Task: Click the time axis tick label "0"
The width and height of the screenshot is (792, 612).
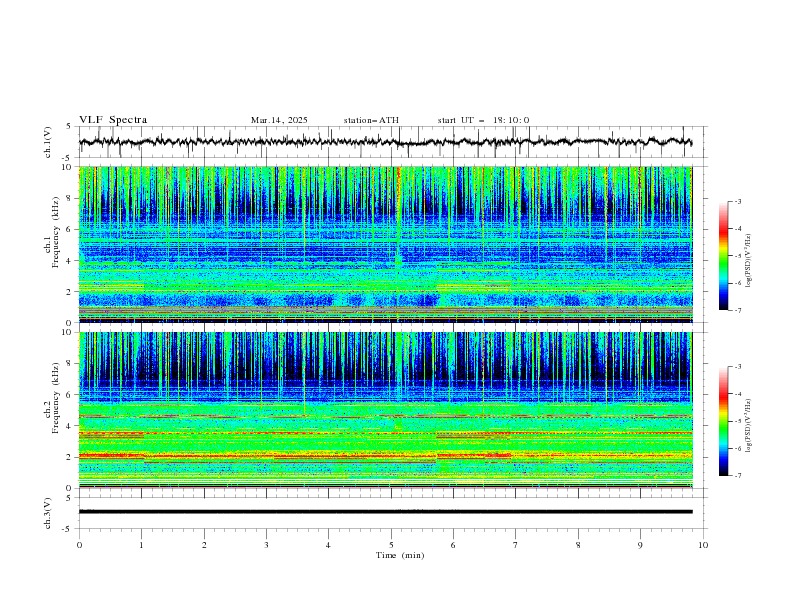Action: [x=79, y=545]
